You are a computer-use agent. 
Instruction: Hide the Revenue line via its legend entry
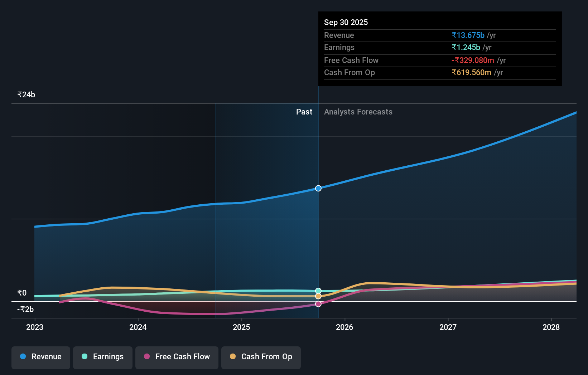[40, 357]
